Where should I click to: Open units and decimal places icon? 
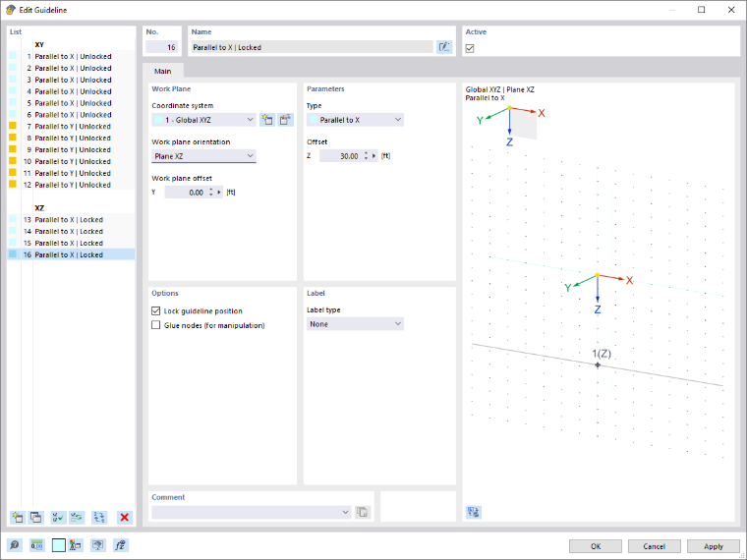(x=36, y=545)
